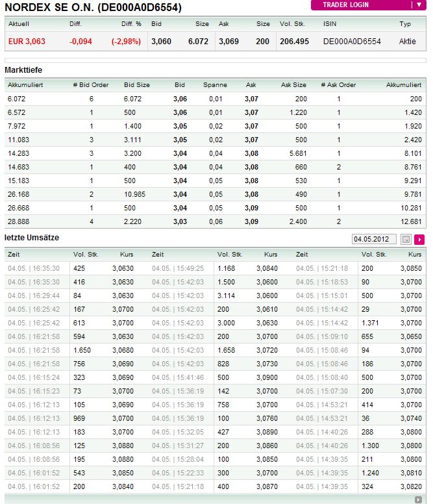Click the pink arrow next to the date
The image size is (433, 504).
coord(419,240)
